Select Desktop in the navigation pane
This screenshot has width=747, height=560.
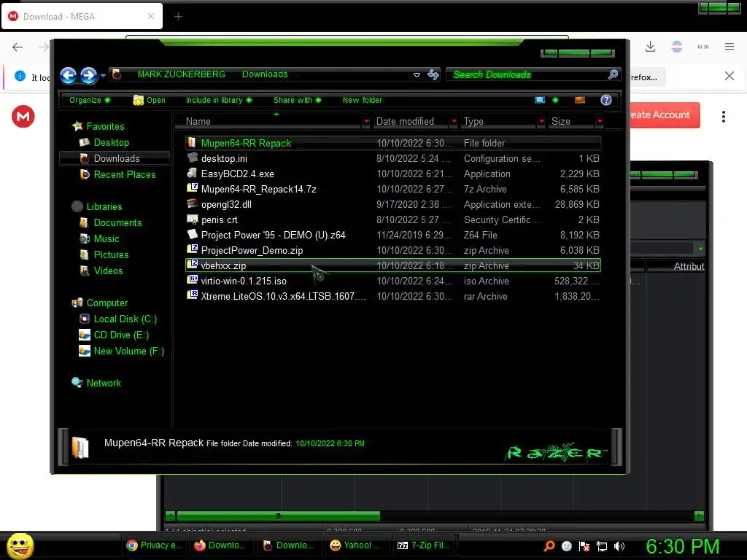(x=111, y=142)
